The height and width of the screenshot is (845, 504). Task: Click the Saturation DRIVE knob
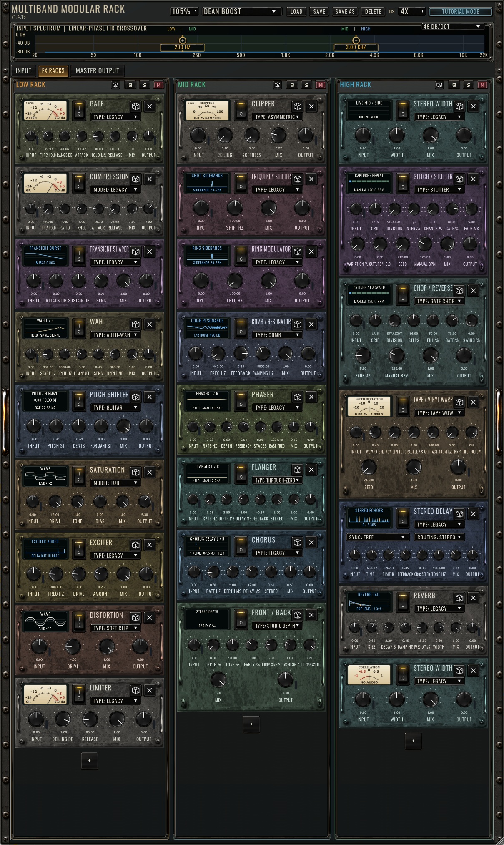pyautogui.click(x=55, y=501)
